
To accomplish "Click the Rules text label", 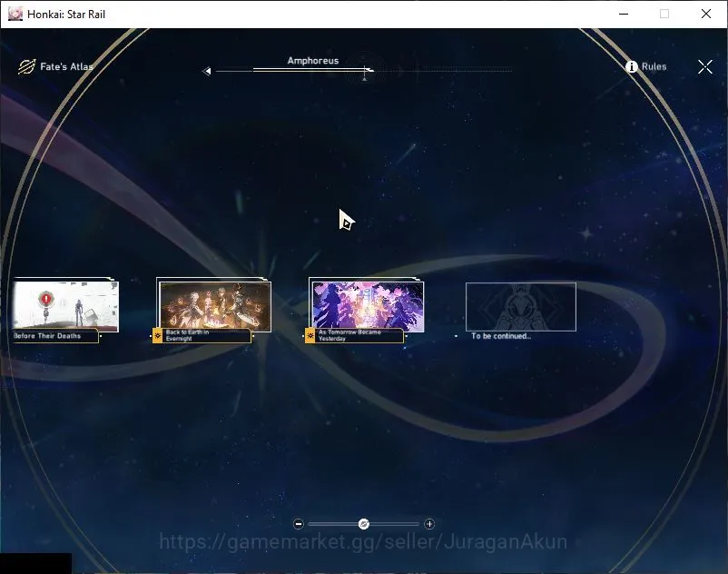I will point(654,67).
